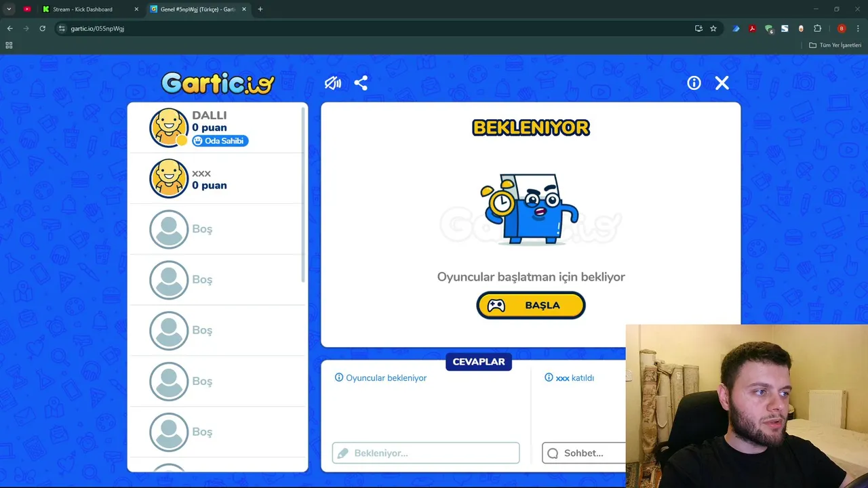Viewport: 868px width, 488px height.
Task: Click the Bekleniyor answer field
Action: [426, 453]
